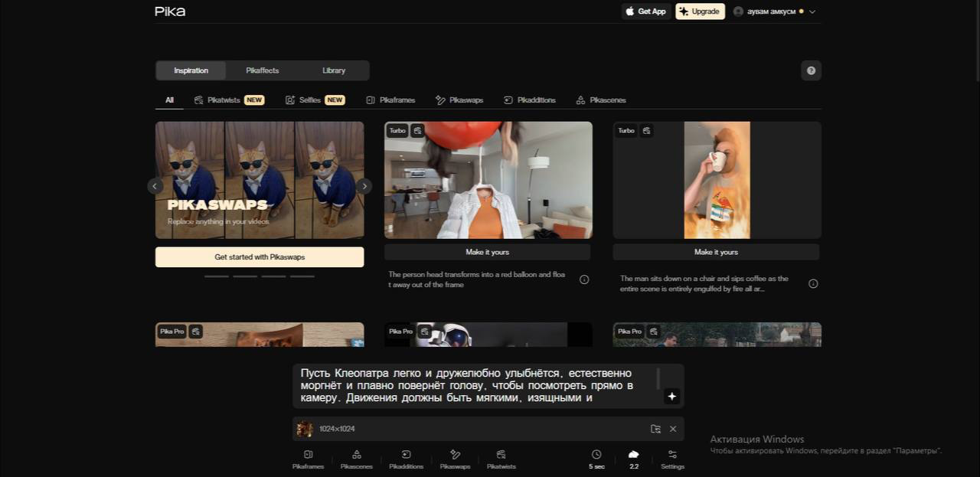Go to next carousel slide arrow
The image size is (980, 477).
tap(364, 186)
